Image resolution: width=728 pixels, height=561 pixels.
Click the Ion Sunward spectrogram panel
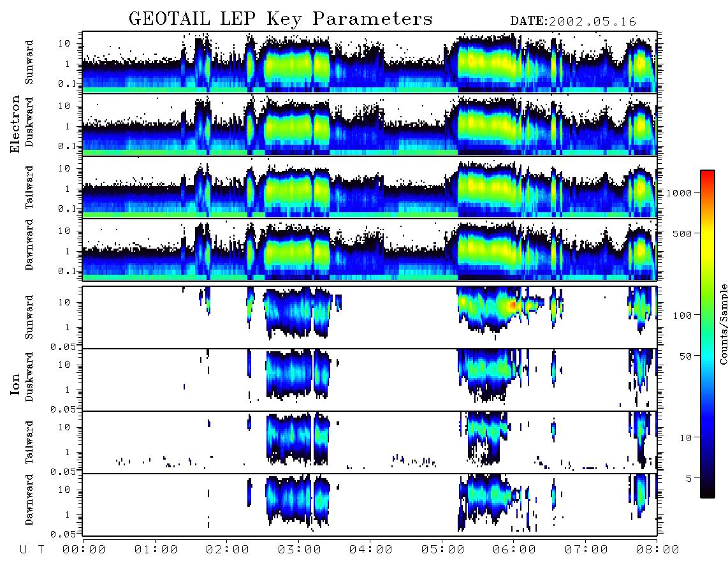coord(370,317)
